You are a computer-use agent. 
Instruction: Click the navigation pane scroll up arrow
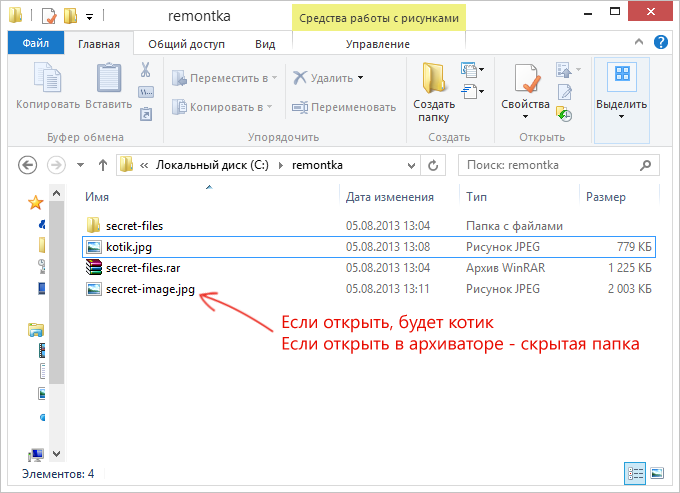coord(56,193)
